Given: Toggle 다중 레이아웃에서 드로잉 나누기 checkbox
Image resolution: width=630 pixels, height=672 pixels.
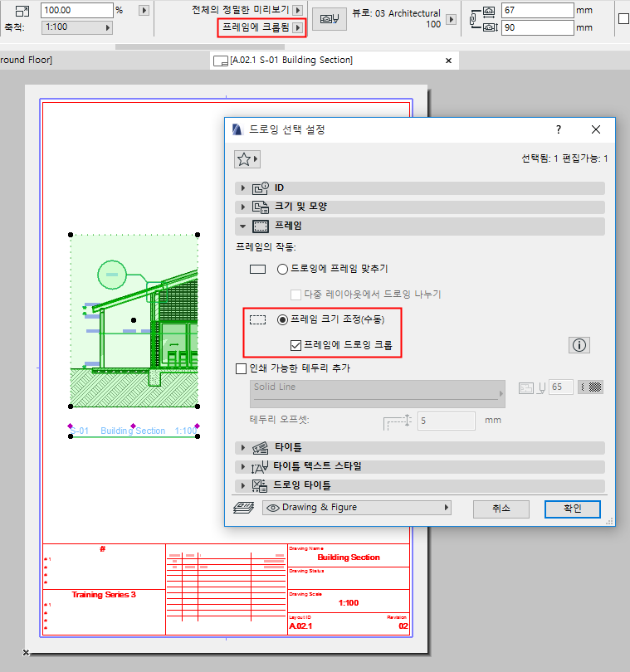Looking at the screenshot, I should [295, 295].
